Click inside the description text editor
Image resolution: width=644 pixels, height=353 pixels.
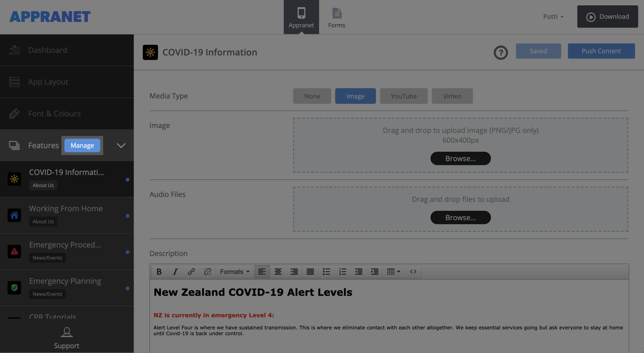coord(389,316)
